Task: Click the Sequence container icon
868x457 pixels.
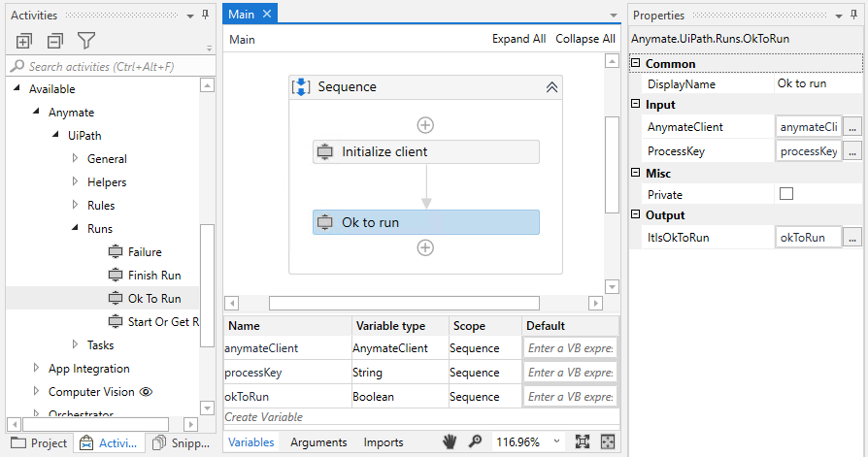Action: [x=301, y=87]
